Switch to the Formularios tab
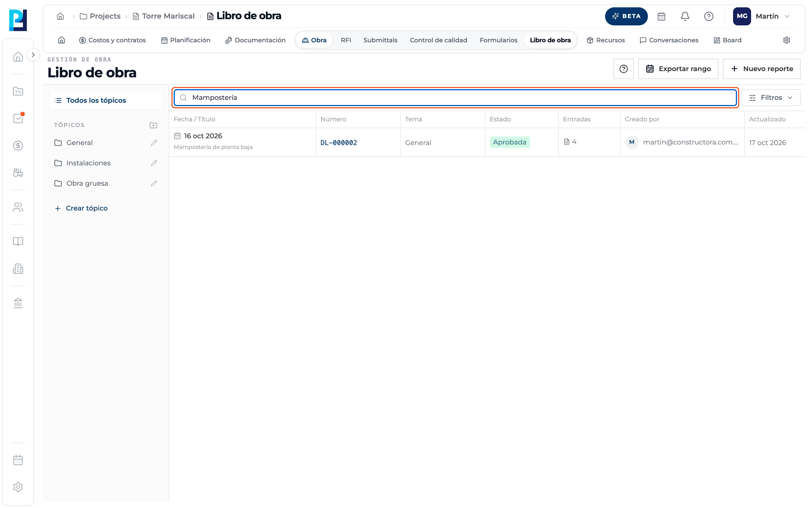The width and height of the screenshot is (812, 508). pyautogui.click(x=498, y=40)
